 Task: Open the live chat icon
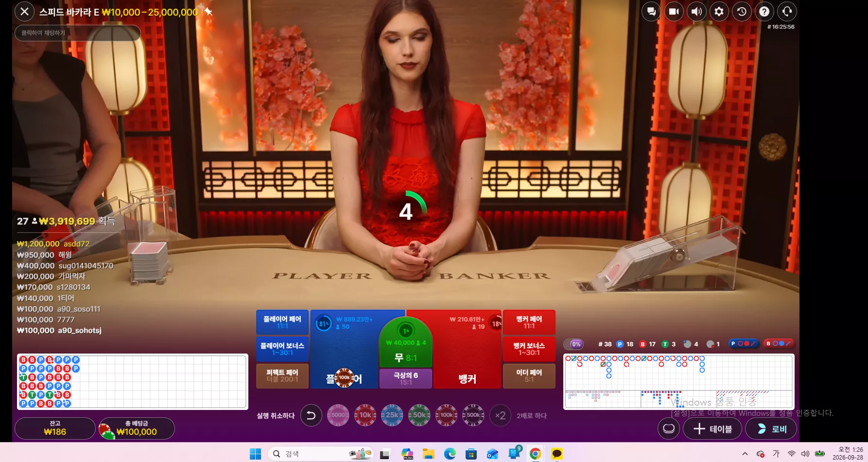651,12
